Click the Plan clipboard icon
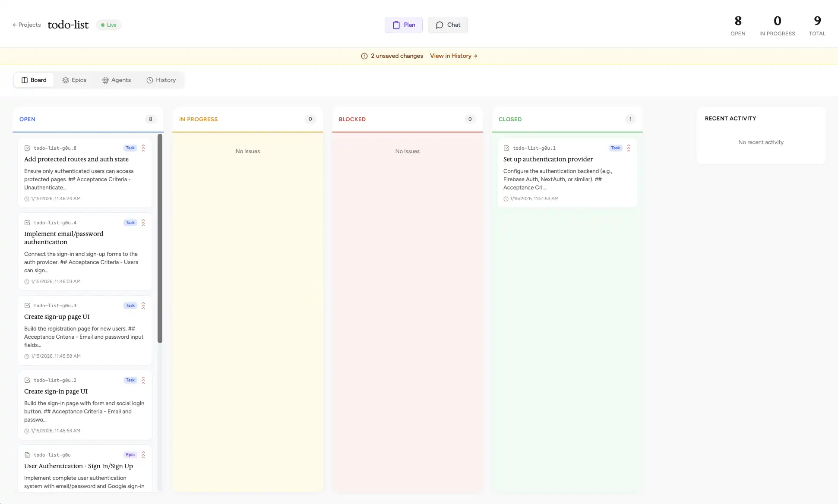Image resolution: width=838 pixels, height=504 pixels. click(396, 25)
